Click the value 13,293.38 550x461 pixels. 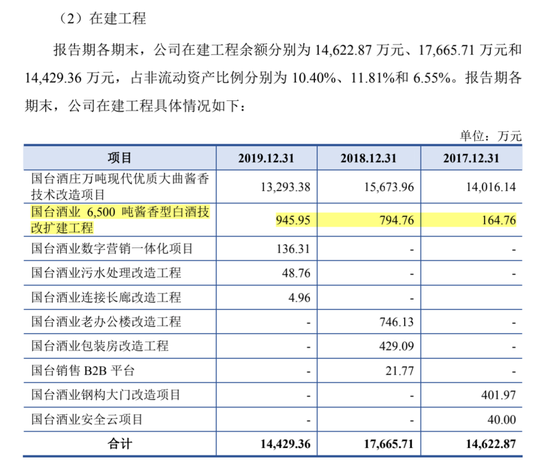click(x=285, y=187)
